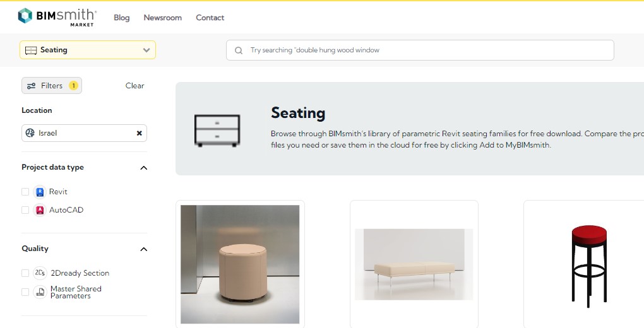Open the Blog menu item

122,18
